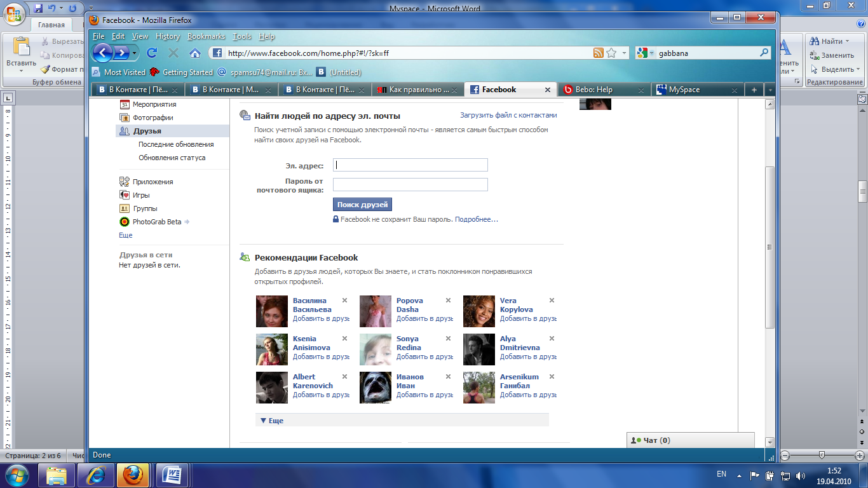This screenshot has height=488, width=868.
Task: Open Обновления статуса in sidebar
Action: click(172, 158)
